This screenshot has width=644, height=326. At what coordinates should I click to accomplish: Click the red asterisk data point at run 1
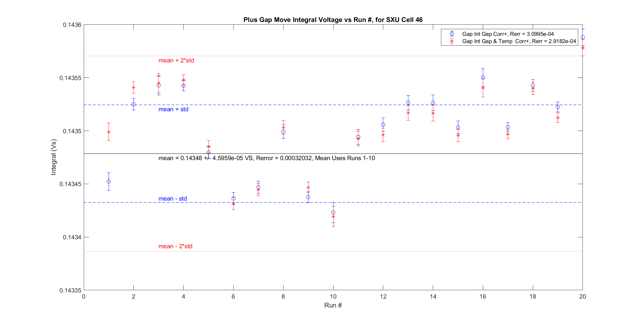point(109,132)
